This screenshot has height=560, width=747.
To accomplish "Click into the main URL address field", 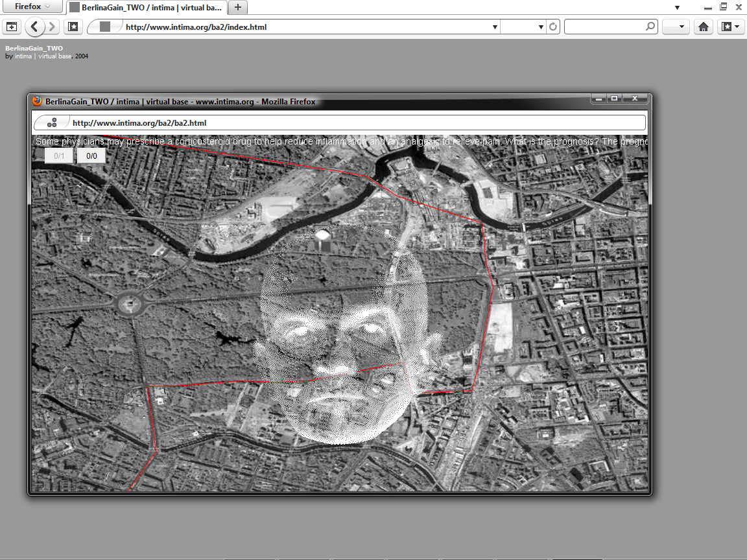I will [305, 27].
